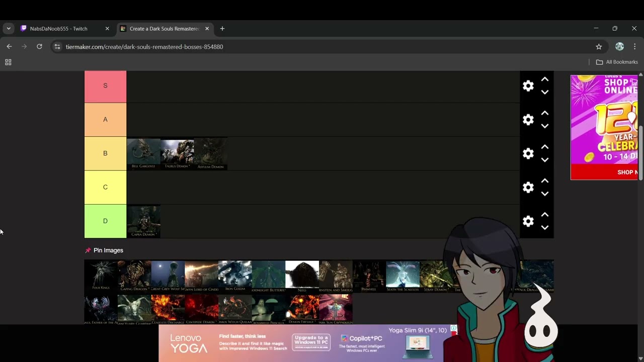Pick the Chaos Witch Quelaag image
This screenshot has width=644, height=362.
[x=235, y=309]
